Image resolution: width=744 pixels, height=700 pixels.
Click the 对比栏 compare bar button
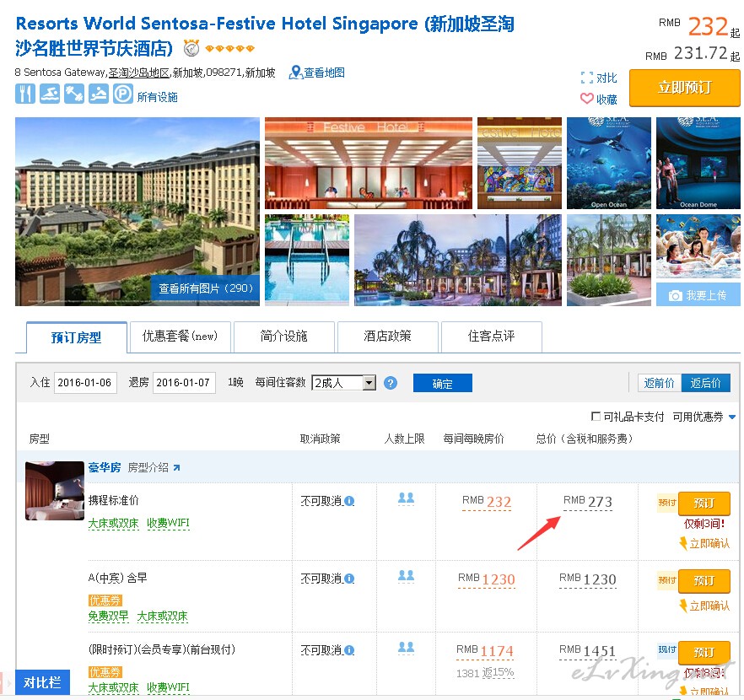coord(42,682)
